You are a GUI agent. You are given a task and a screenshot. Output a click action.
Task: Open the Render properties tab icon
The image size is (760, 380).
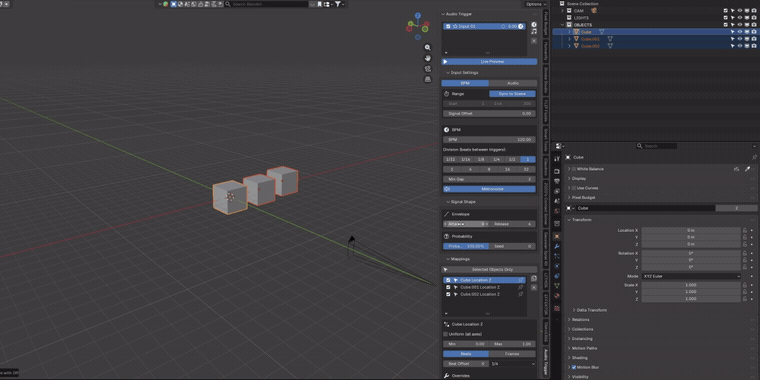click(x=556, y=171)
